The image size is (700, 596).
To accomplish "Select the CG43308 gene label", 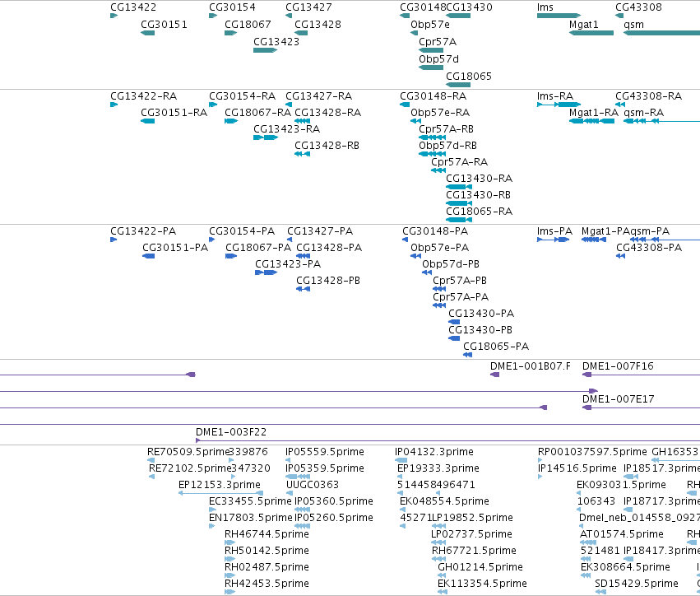I will 638,7.
